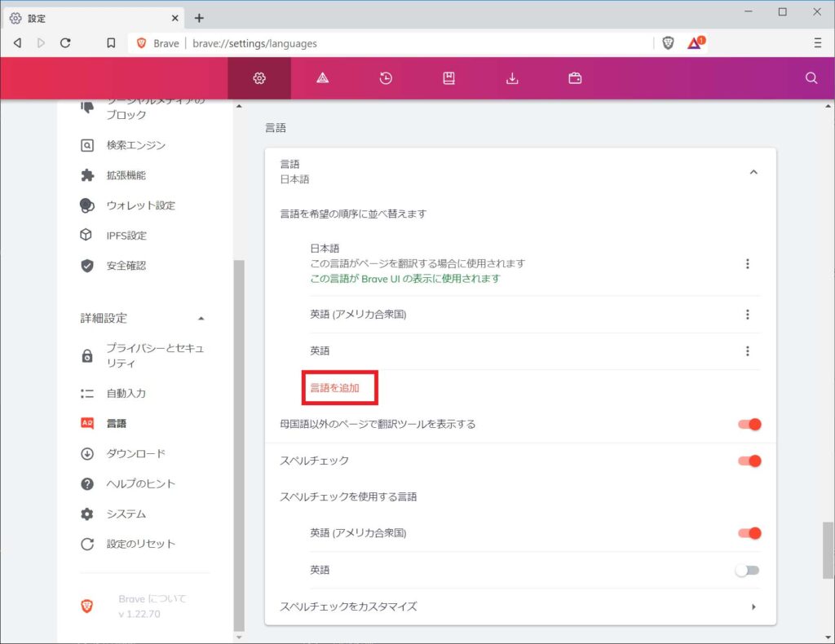Screen dimensions: 835x644
Task: Collapse the 詳細設定 sidebar section
Action: pos(201,318)
